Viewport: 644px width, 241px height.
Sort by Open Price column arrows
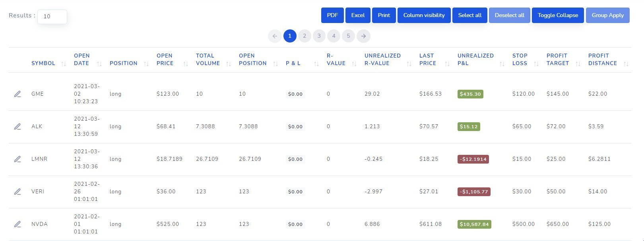185,64
